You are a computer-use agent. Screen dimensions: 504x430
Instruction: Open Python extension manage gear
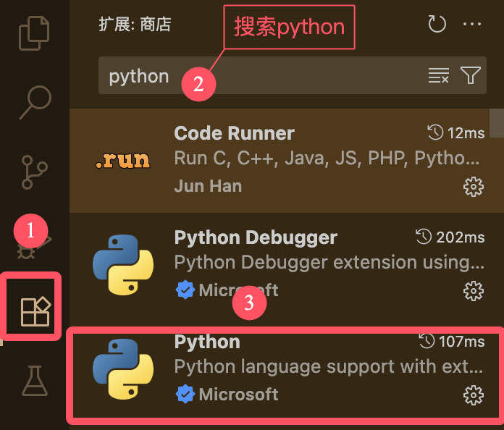(473, 395)
